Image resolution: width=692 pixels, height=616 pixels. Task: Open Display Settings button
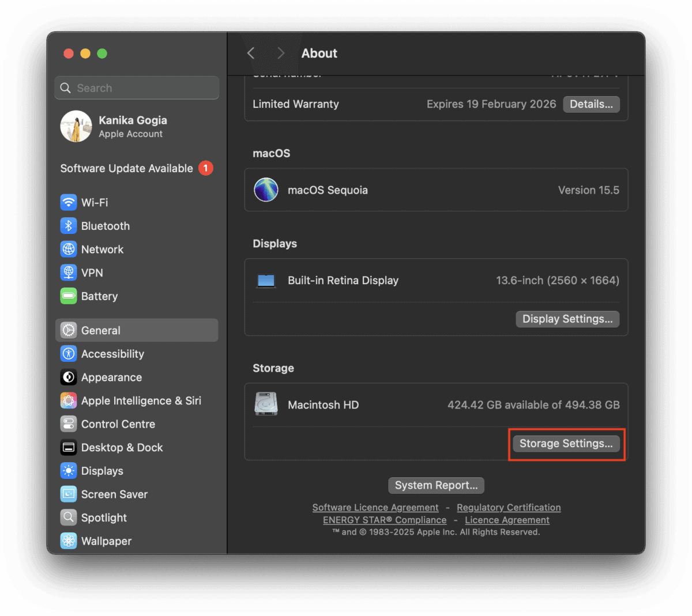click(567, 319)
